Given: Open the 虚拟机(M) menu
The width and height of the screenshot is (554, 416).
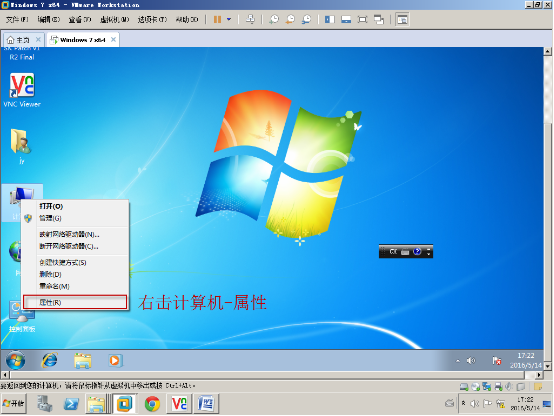Looking at the screenshot, I should point(114,19).
